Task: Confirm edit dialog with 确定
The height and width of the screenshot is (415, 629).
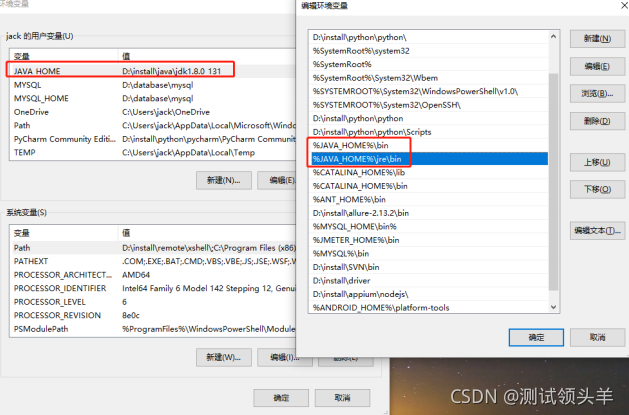Action: pyautogui.click(x=536, y=337)
